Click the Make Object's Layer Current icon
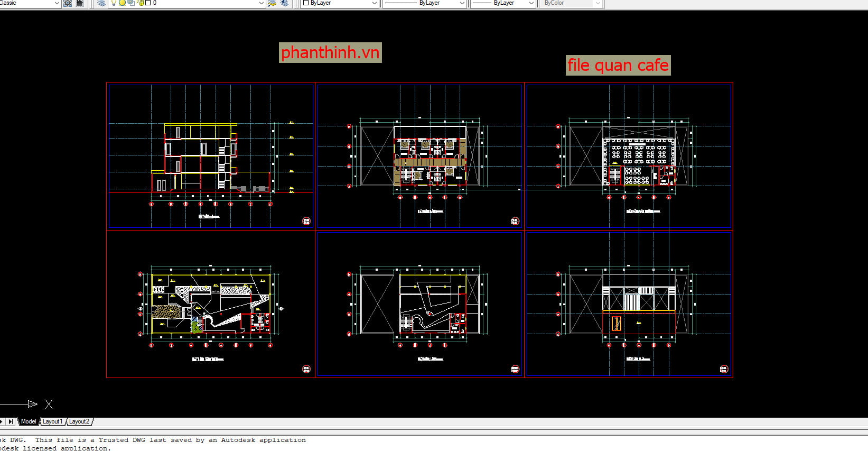This screenshot has width=868, height=451. 272,3
